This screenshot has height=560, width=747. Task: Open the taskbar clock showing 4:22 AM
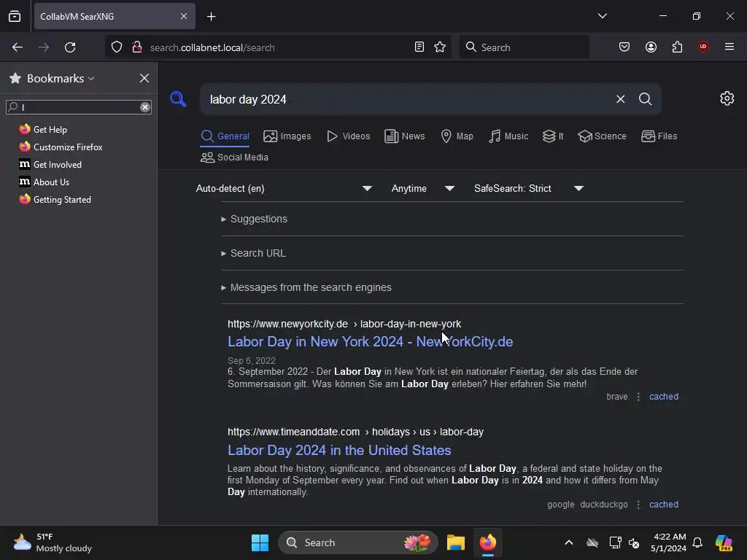pos(669,542)
